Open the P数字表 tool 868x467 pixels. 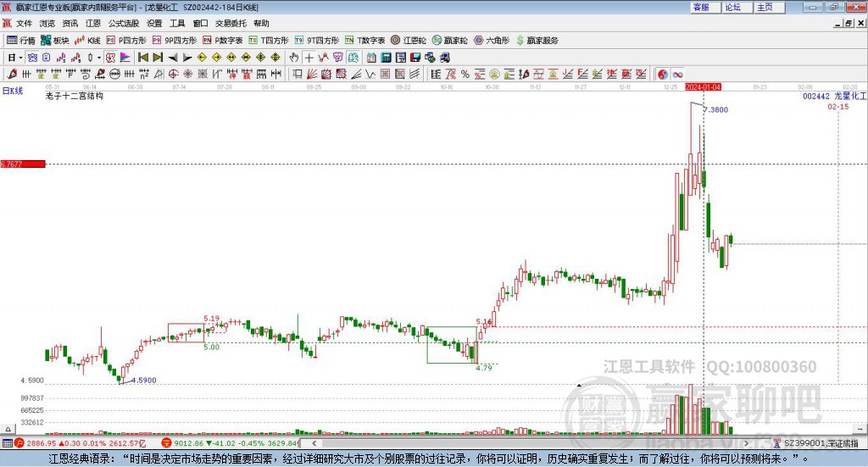[x=223, y=41]
